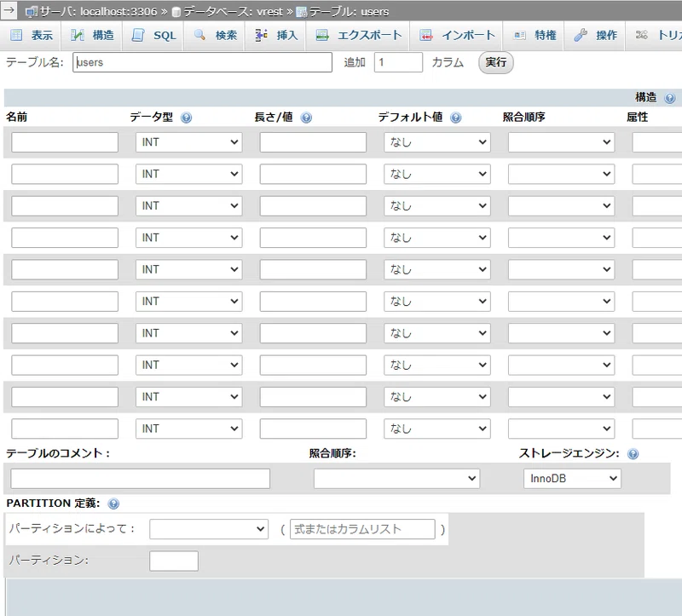
Task: Click the 追加 column count field
Action: pyautogui.click(x=398, y=62)
